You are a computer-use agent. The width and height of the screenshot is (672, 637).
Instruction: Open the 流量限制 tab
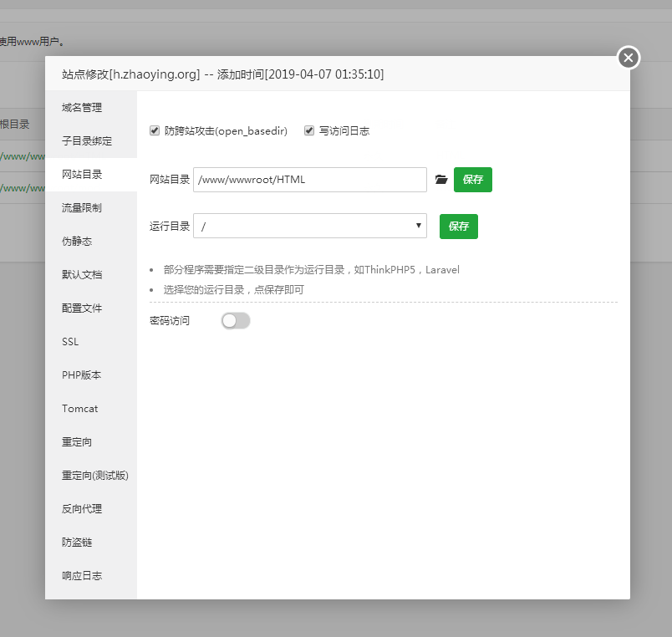[91, 208]
